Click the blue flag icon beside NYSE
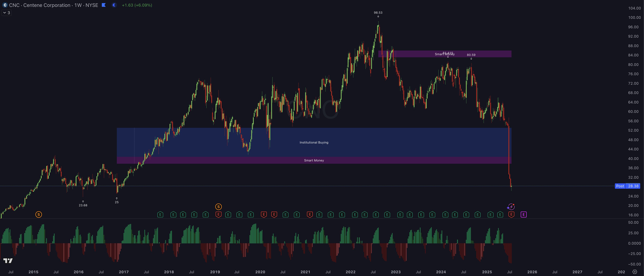644x276 pixels. (104, 5)
